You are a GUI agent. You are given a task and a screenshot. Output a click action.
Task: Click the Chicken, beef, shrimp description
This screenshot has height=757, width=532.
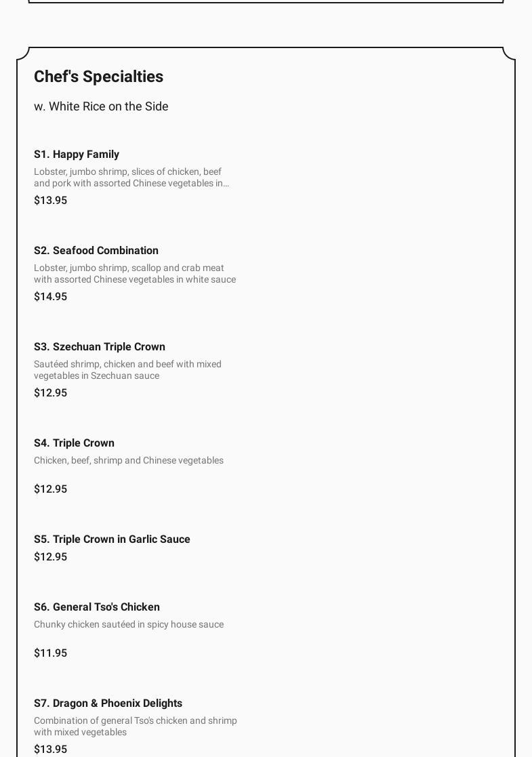pyautogui.click(x=129, y=461)
